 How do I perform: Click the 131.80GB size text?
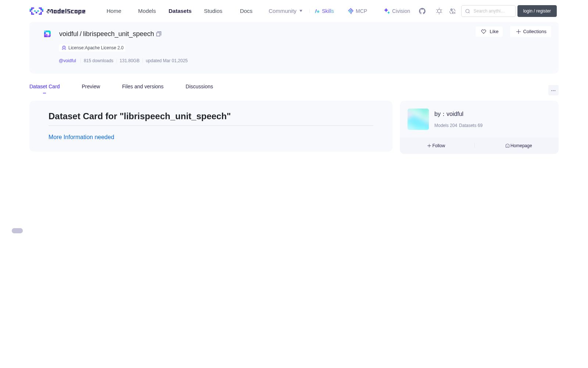coord(129,61)
